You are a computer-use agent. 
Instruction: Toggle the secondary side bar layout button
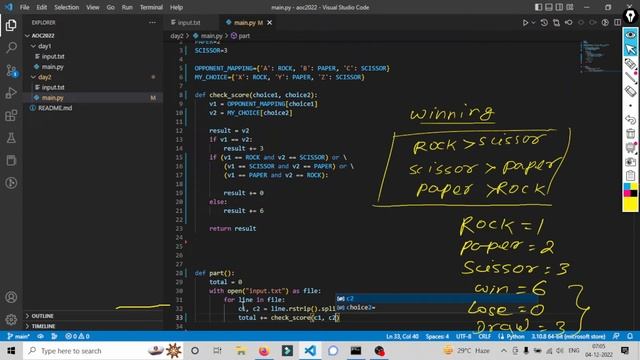pyautogui.click(x=559, y=7)
